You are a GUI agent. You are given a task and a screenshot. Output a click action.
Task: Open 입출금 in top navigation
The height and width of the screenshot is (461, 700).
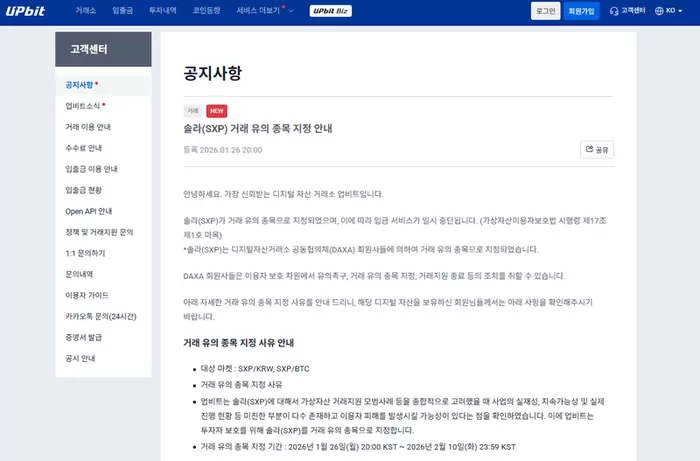pos(122,10)
